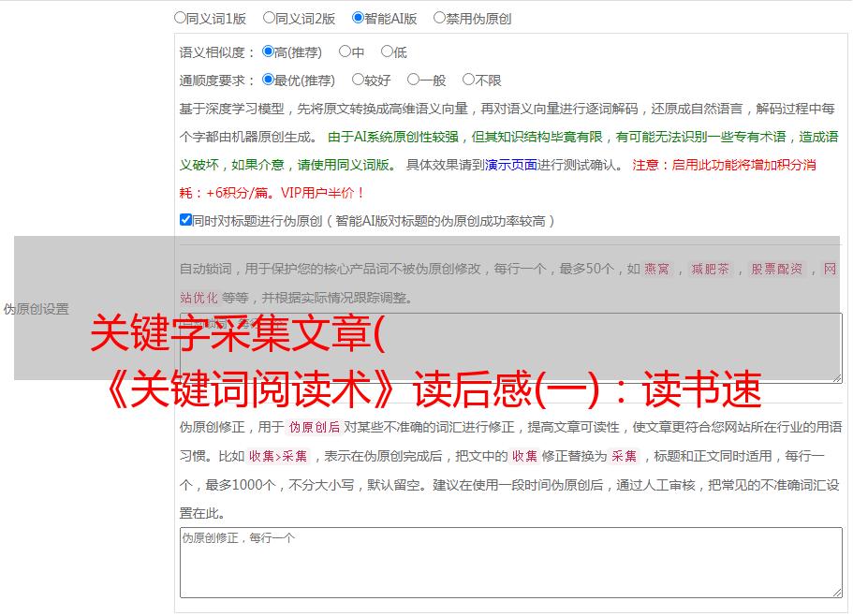This screenshot has width=853, height=616.
Task: Open the 演示页面 link
Action: click(511, 165)
